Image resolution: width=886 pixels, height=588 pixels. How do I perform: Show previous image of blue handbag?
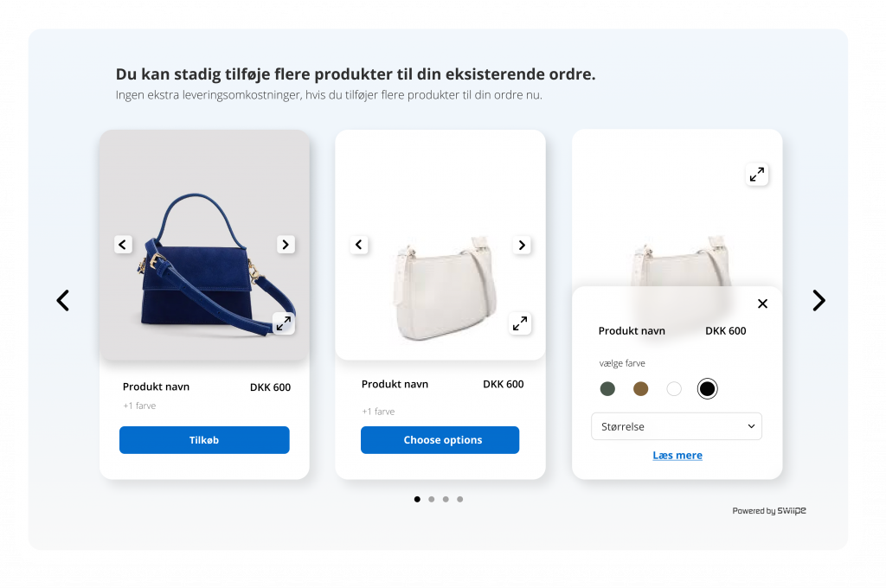[123, 245]
